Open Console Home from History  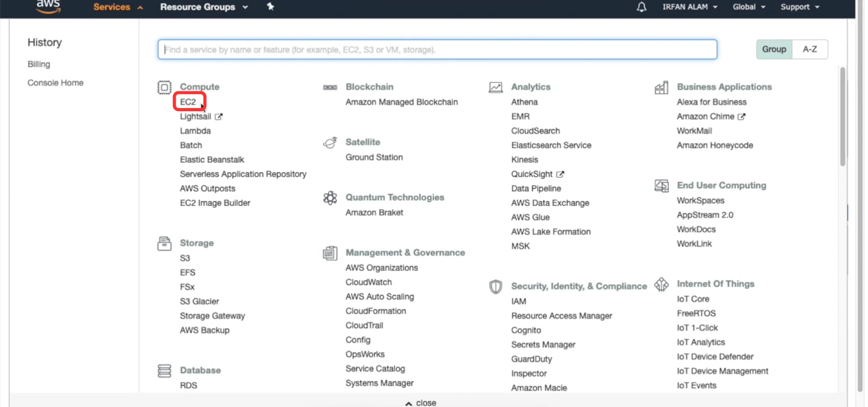[55, 83]
